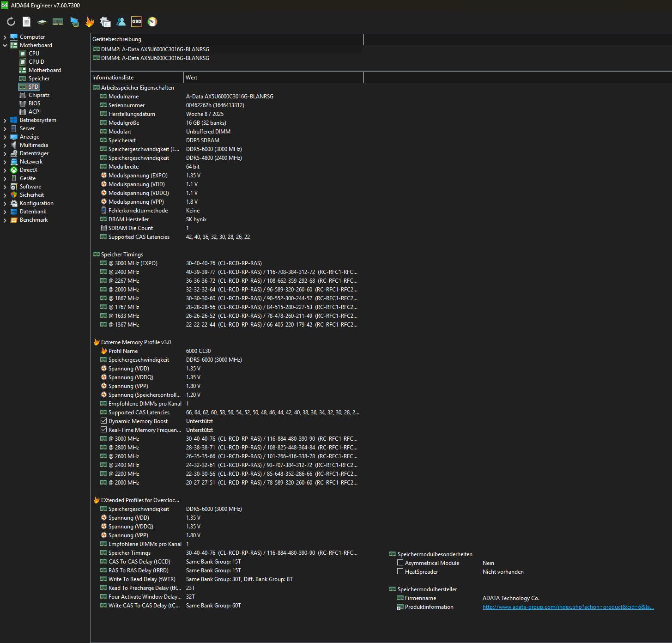Toggle the HeatSpreader checkbox
672x643 pixels.
[x=400, y=572]
